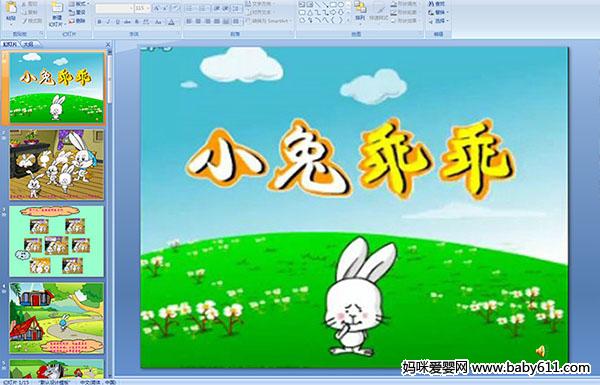Click the sound speaker icon on the slide
This screenshot has width=600, height=385.
click(x=540, y=351)
